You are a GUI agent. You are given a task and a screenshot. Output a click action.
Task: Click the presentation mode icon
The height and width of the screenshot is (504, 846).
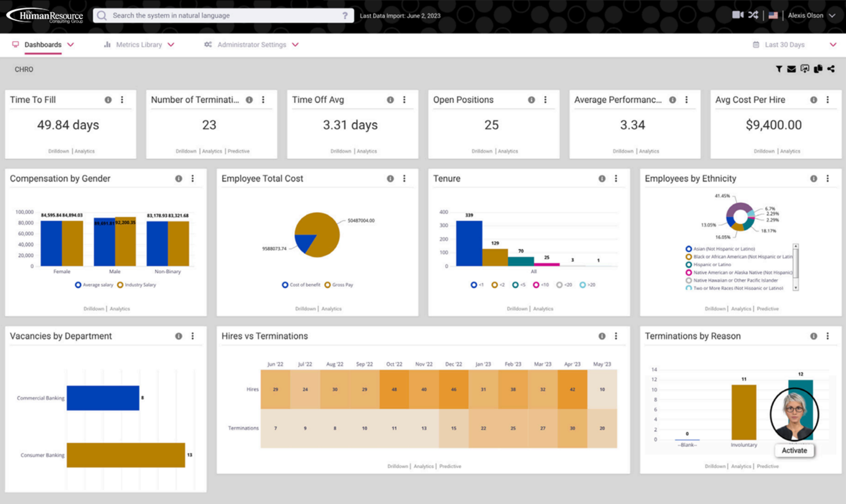point(805,69)
